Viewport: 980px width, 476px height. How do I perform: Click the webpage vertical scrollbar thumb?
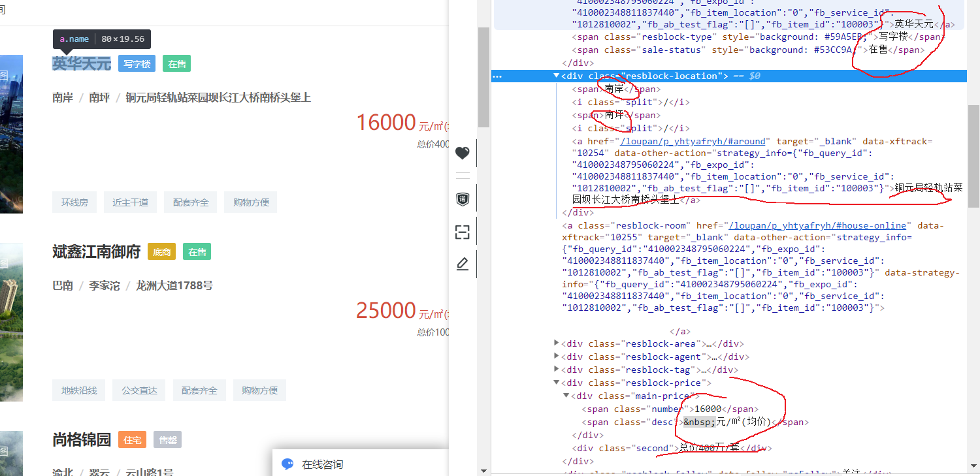[483, 77]
